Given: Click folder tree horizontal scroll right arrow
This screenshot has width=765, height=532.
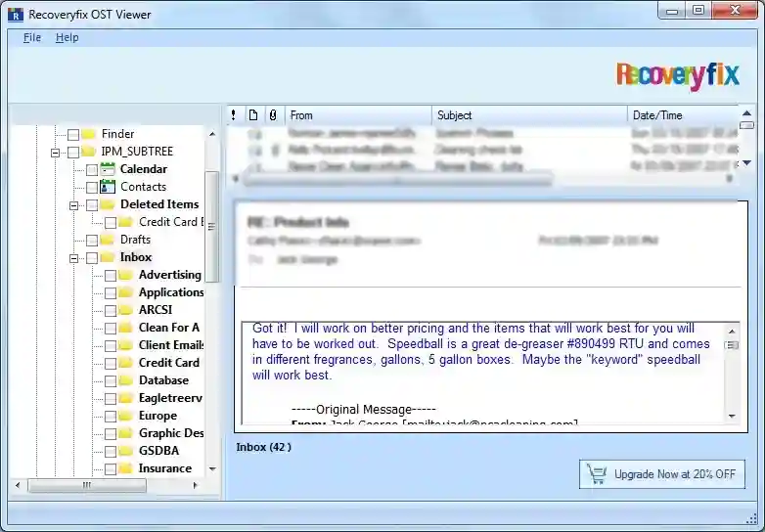Looking at the screenshot, I should pyautogui.click(x=195, y=485).
